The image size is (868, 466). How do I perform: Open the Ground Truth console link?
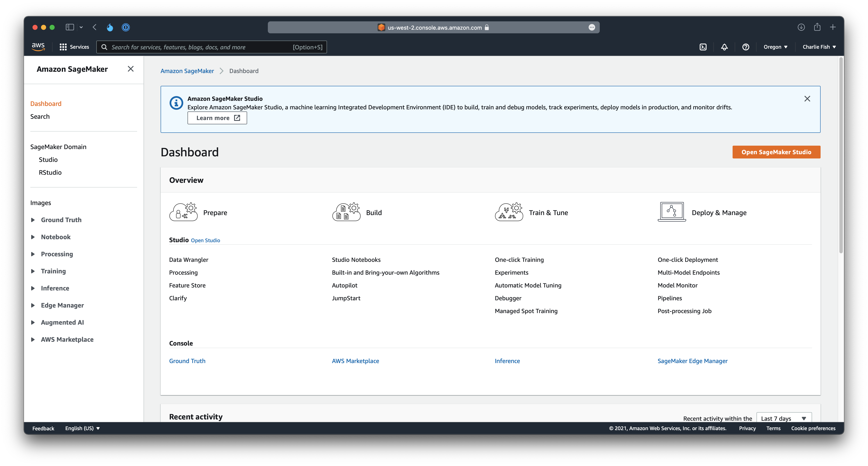[x=187, y=361]
